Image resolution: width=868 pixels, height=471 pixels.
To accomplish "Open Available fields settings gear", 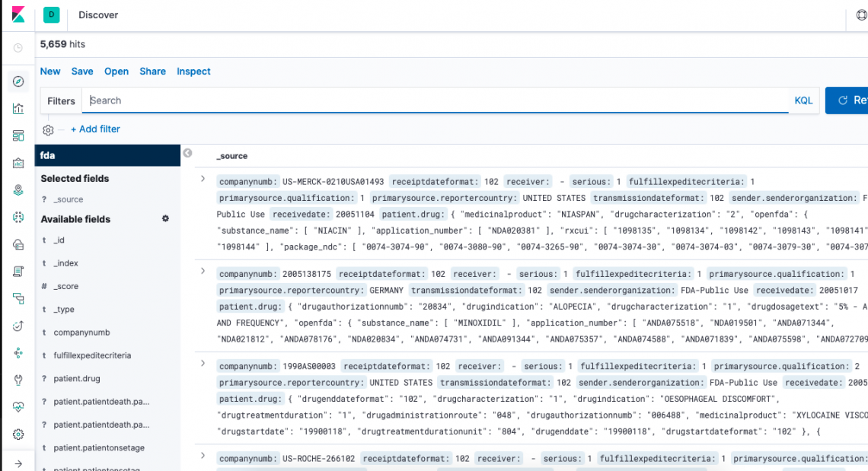I will point(165,218).
